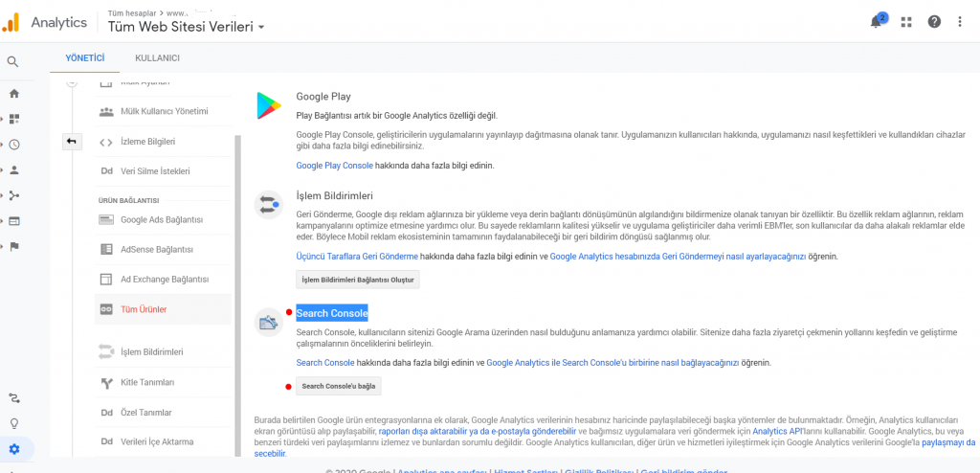Open Ad Exchange Bağlantısı
The height and width of the screenshot is (473, 980).
click(x=163, y=279)
